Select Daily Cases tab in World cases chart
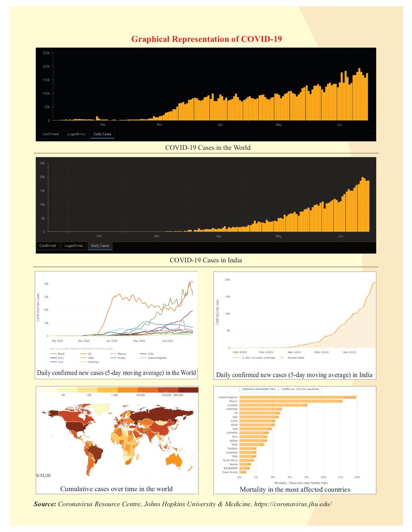Viewport: 412px width, 532px height. pos(102,134)
